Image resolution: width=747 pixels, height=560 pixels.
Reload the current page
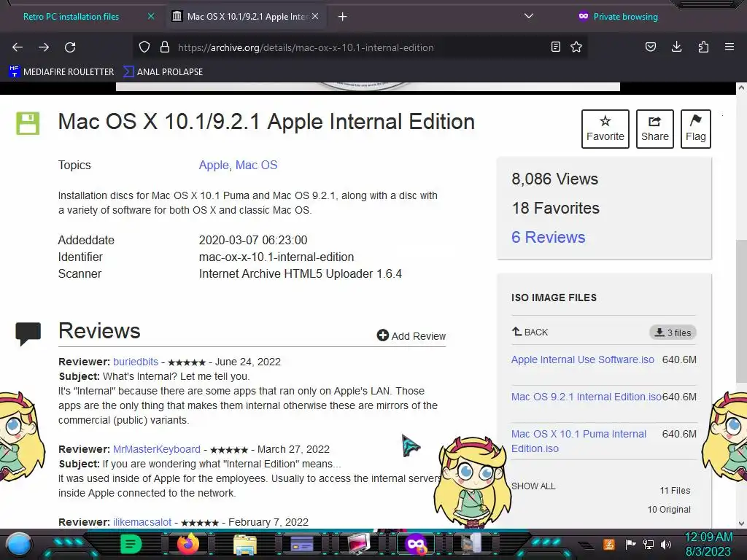click(70, 47)
